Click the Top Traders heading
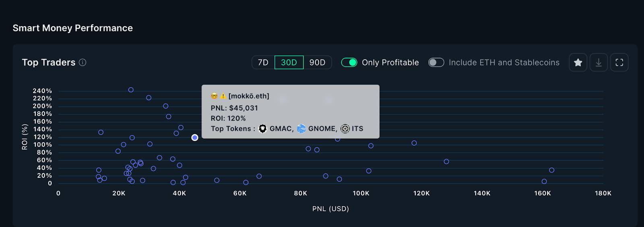 (49, 62)
